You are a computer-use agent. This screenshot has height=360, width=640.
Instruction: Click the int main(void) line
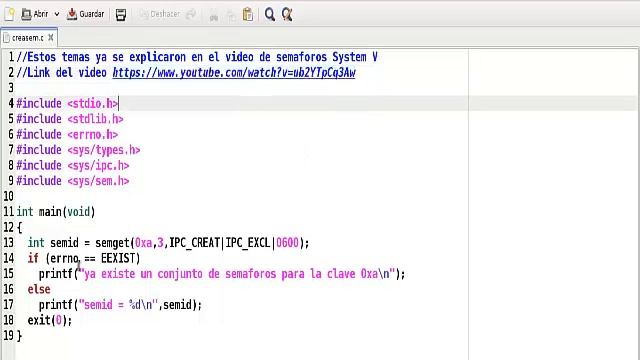point(56,212)
